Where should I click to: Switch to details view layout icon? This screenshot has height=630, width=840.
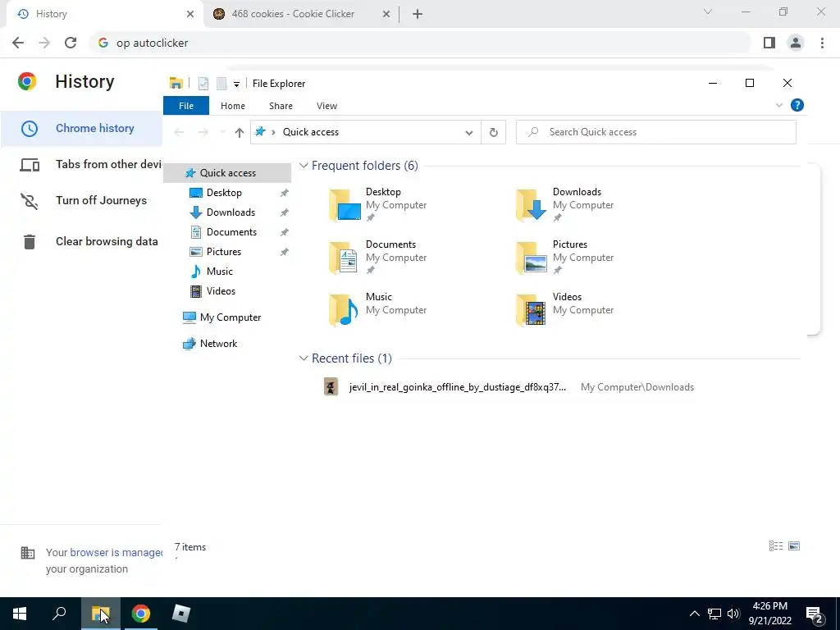coord(776,546)
